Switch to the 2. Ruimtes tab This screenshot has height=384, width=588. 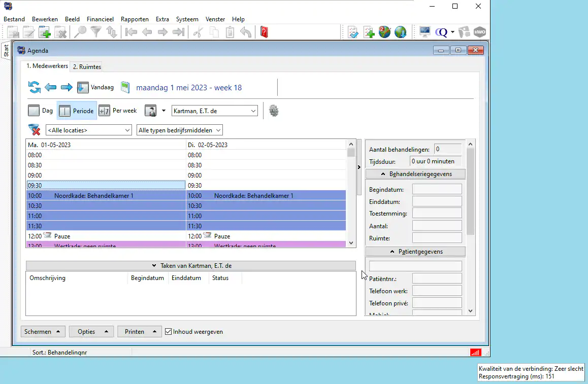(x=86, y=66)
